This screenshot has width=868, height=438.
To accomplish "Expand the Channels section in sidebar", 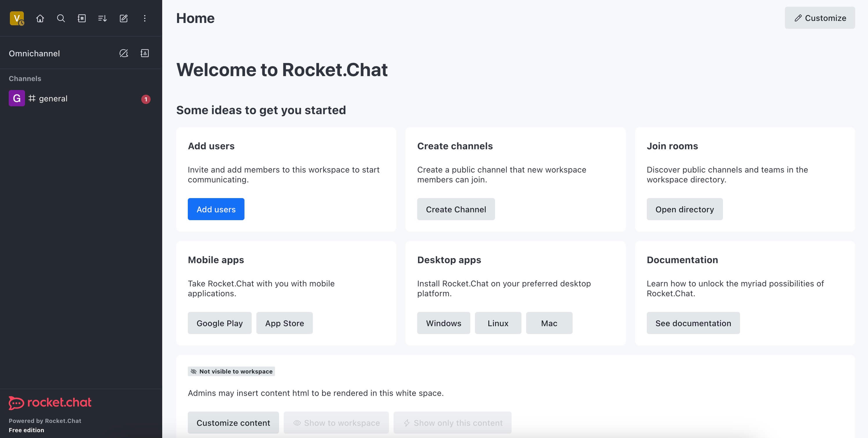I will tap(25, 79).
